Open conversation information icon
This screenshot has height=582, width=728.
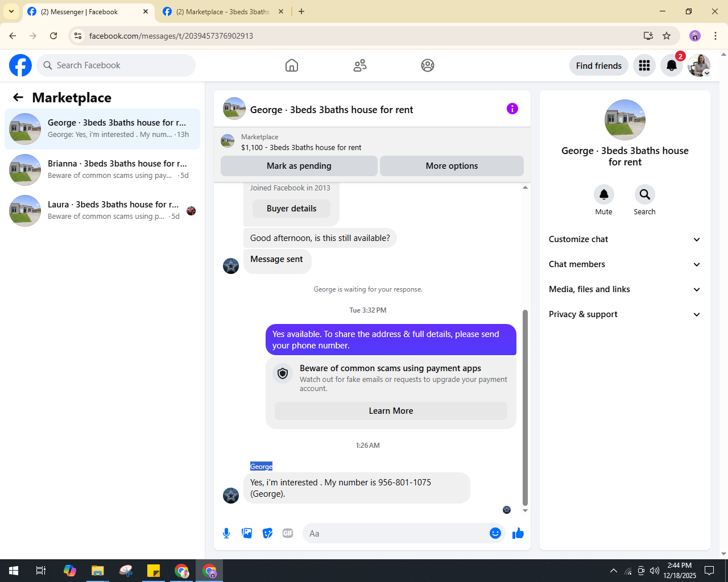tap(512, 109)
